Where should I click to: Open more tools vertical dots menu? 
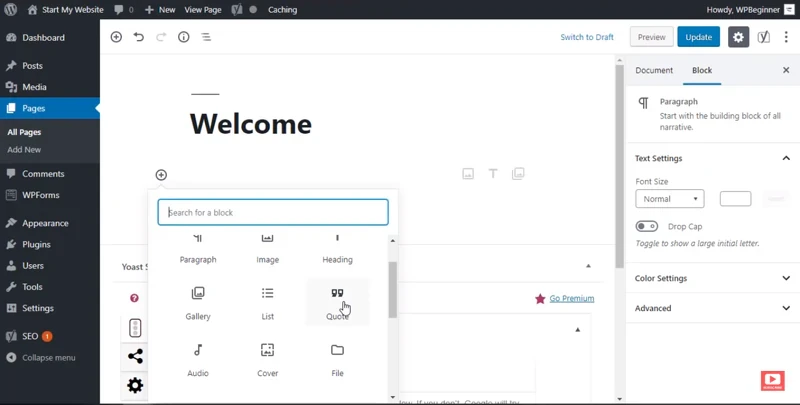click(x=786, y=37)
